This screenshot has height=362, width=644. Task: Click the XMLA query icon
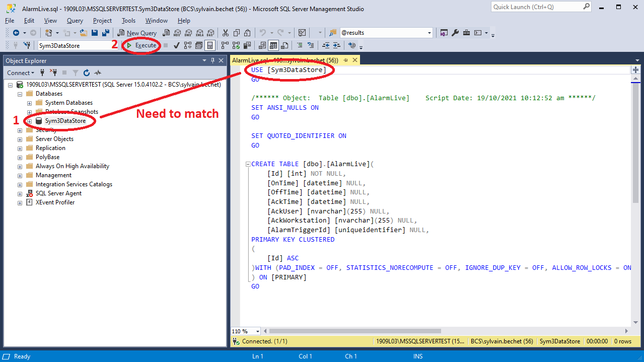point(199,33)
